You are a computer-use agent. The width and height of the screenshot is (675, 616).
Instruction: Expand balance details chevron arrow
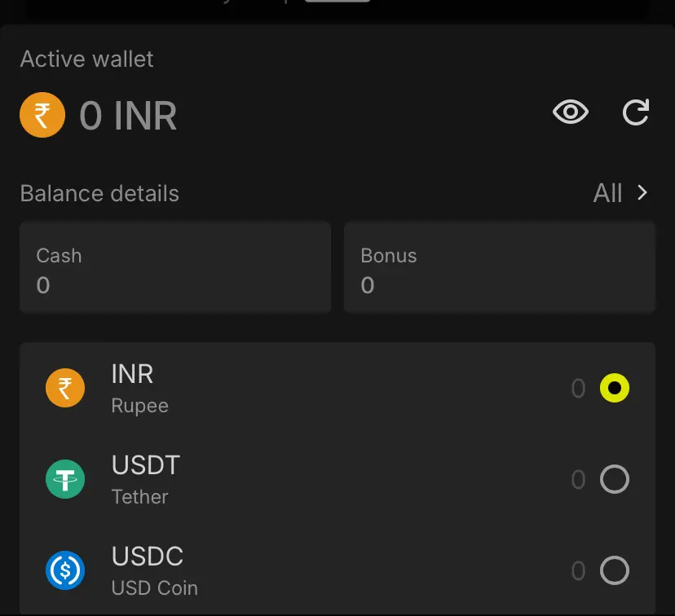coord(642,193)
